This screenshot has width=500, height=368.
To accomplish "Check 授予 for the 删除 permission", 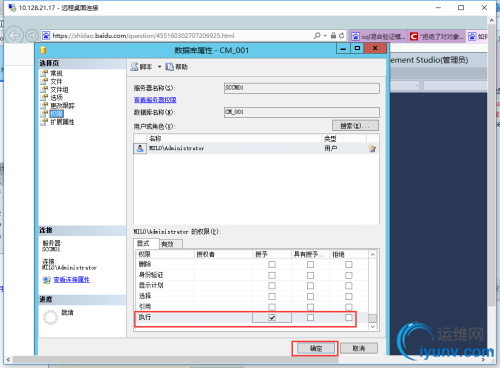I will [272, 264].
